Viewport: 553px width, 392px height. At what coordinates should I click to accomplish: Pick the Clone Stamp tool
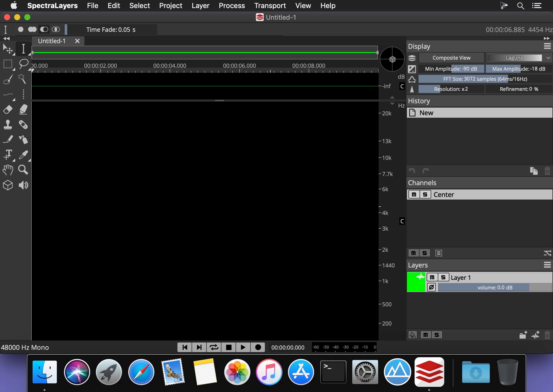8,125
